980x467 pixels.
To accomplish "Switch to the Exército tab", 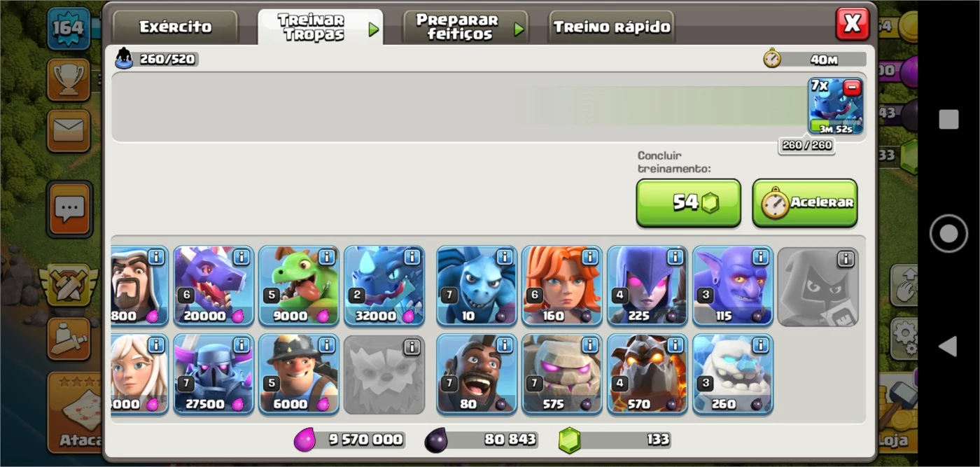I will 175,27.
